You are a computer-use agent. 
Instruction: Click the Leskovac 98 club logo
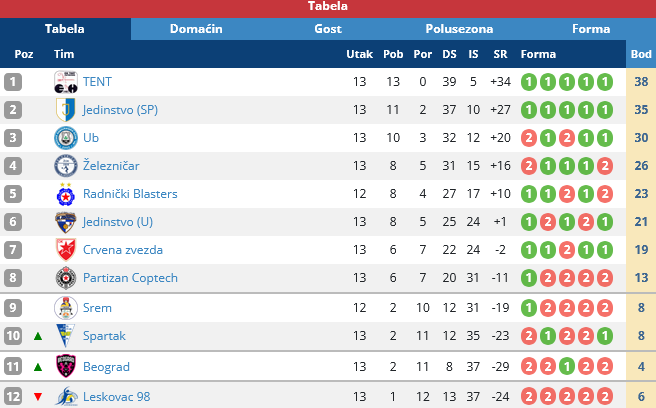[66, 397]
